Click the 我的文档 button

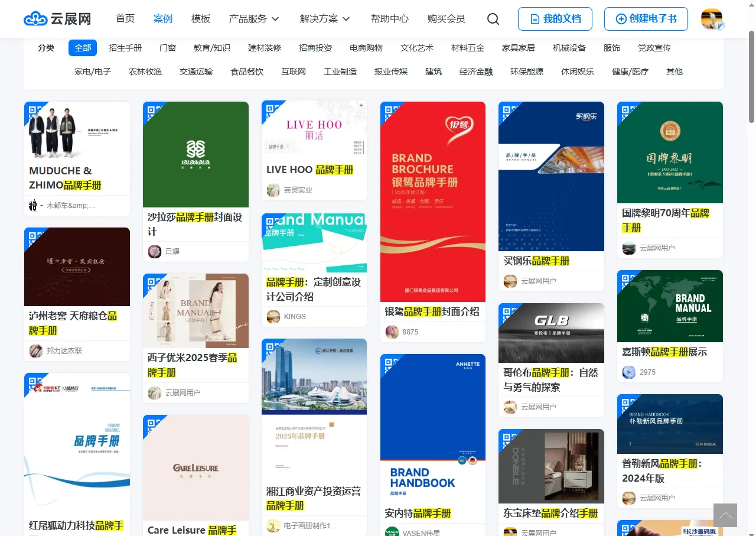pos(555,19)
